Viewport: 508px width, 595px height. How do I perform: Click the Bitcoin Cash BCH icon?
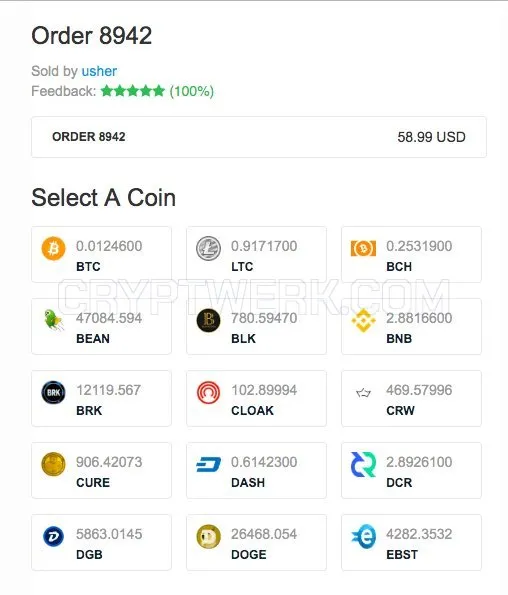click(363, 249)
